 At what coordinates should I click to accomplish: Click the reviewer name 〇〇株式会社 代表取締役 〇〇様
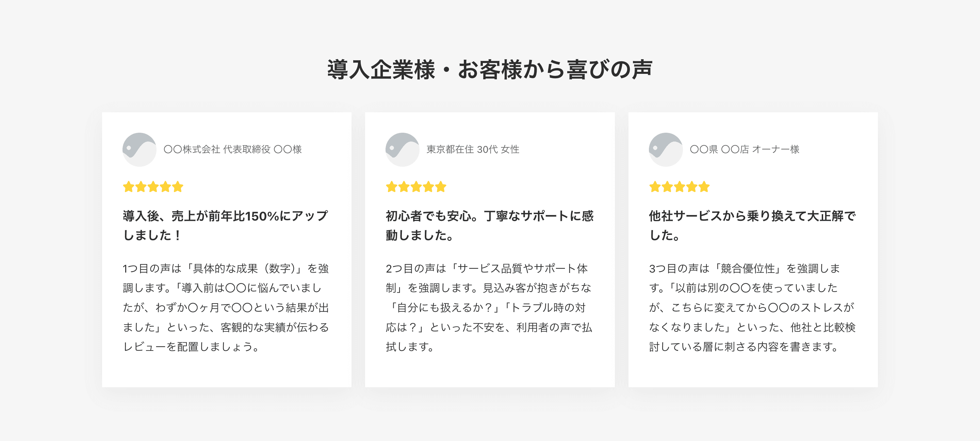coord(232,149)
